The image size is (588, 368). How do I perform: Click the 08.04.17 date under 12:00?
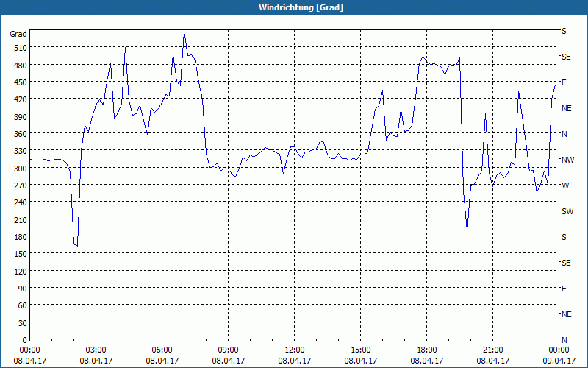[x=295, y=361]
